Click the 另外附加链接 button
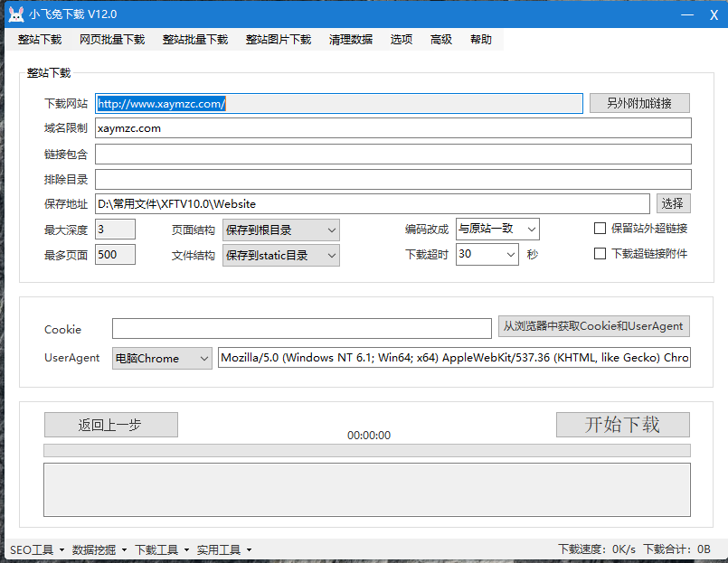This screenshot has height=563, width=728. pos(639,103)
